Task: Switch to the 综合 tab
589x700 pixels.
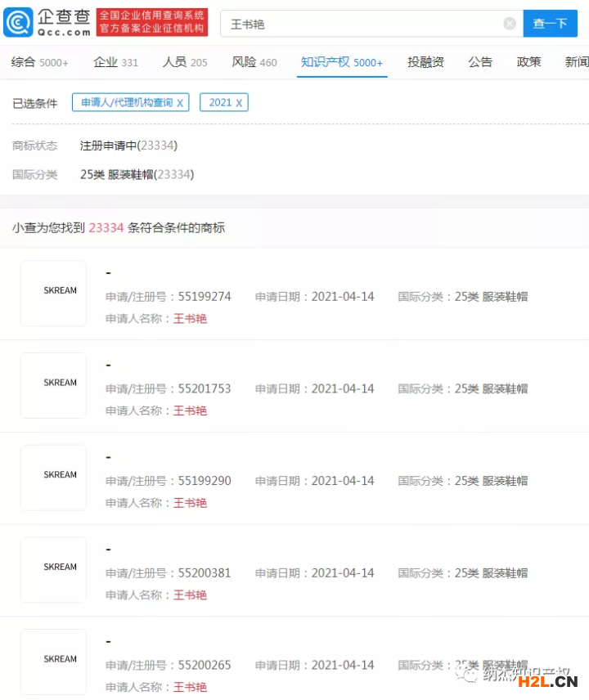Action: (x=40, y=62)
